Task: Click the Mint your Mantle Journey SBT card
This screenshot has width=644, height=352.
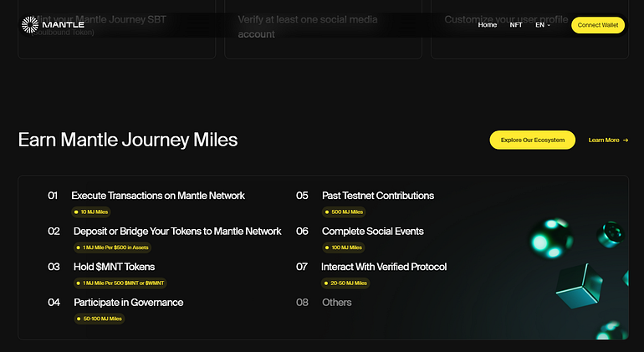Action: tap(116, 28)
